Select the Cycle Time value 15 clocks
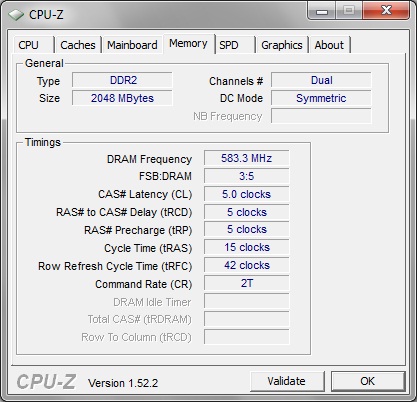The image size is (417, 402). pos(247,248)
